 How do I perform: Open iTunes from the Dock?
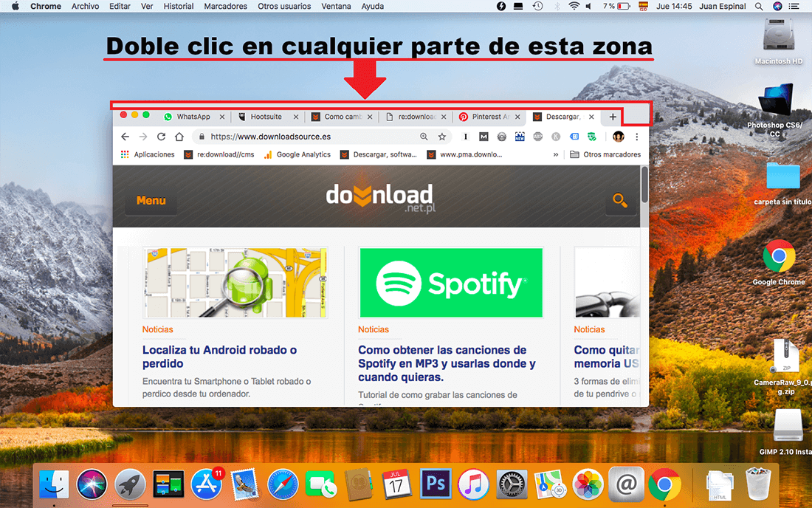coord(473,484)
